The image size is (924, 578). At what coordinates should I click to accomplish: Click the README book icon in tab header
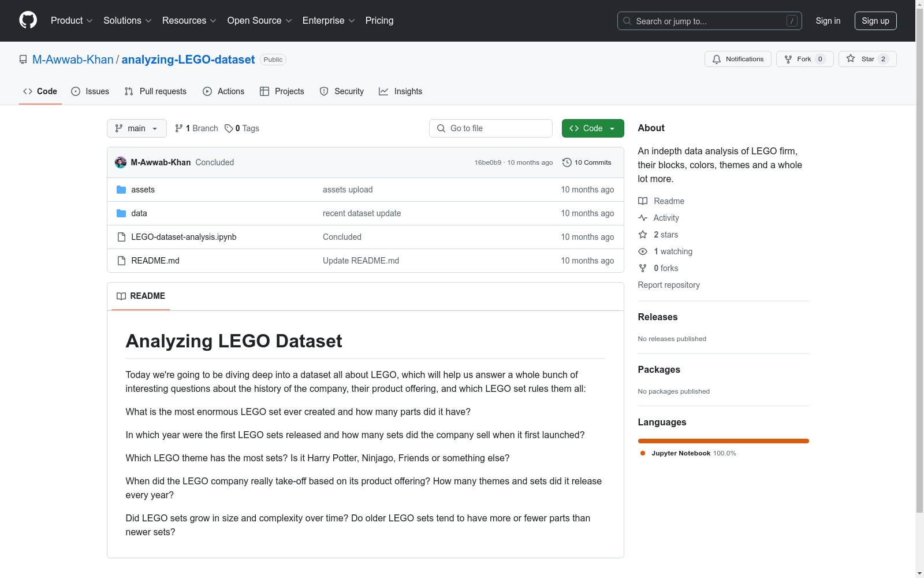click(121, 296)
